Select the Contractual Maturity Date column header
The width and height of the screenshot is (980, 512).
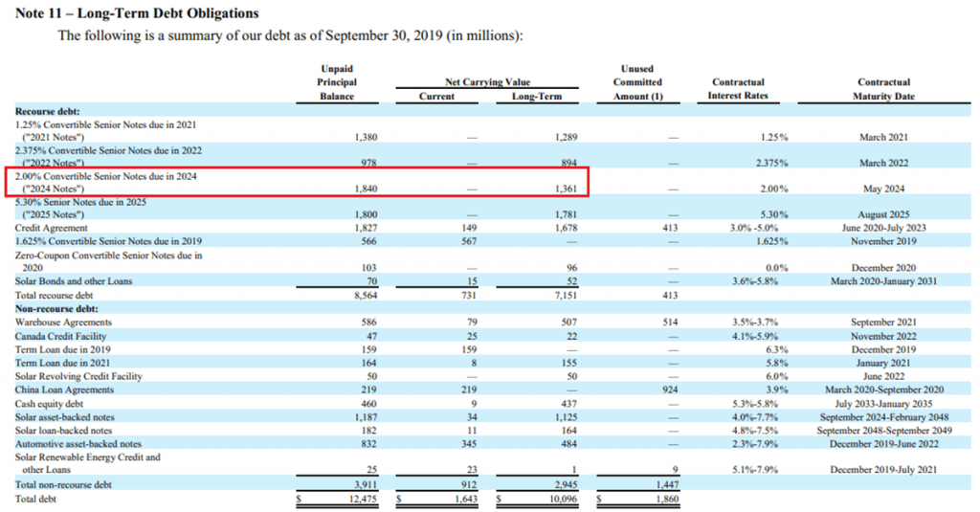[883, 89]
